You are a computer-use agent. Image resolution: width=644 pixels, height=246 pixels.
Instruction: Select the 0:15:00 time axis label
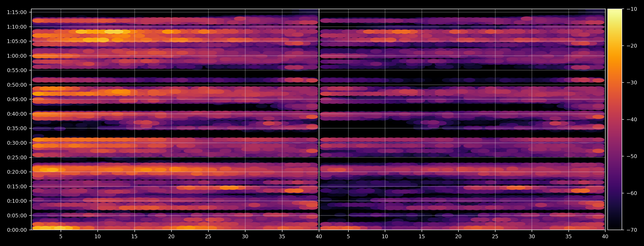tap(17, 186)
